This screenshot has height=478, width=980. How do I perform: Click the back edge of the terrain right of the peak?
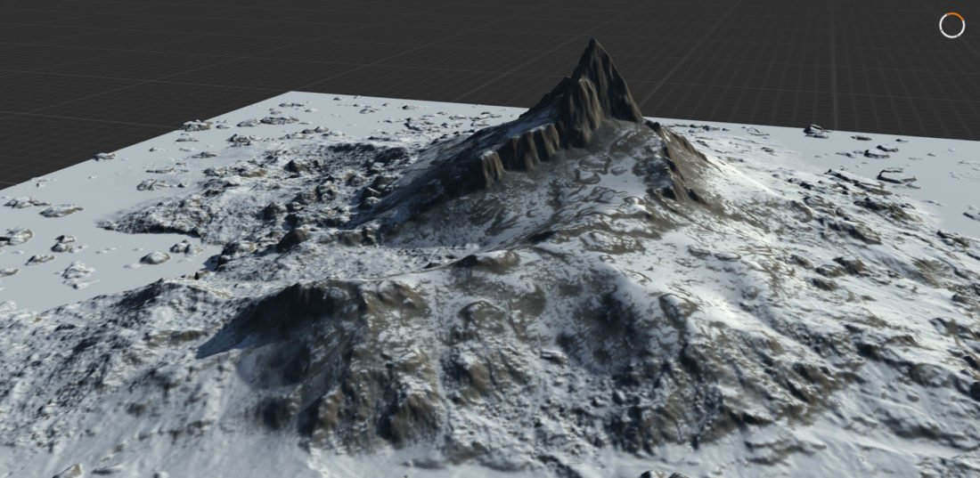[x=802, y=127]
